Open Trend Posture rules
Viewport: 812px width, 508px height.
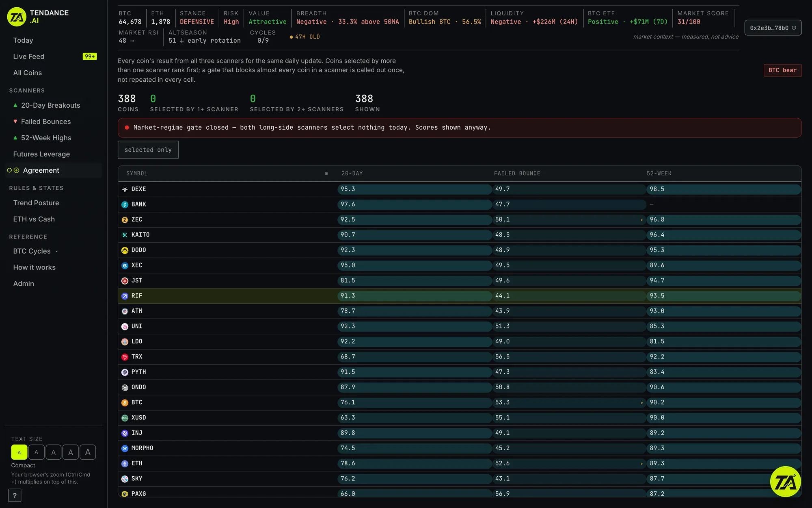point(36,203)
